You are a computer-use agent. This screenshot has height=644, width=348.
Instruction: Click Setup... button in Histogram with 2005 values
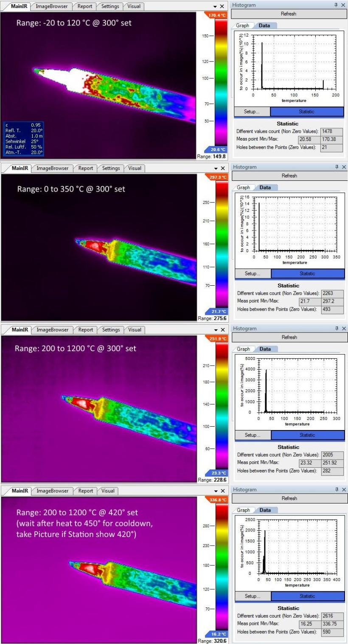(x=253, y=435)
